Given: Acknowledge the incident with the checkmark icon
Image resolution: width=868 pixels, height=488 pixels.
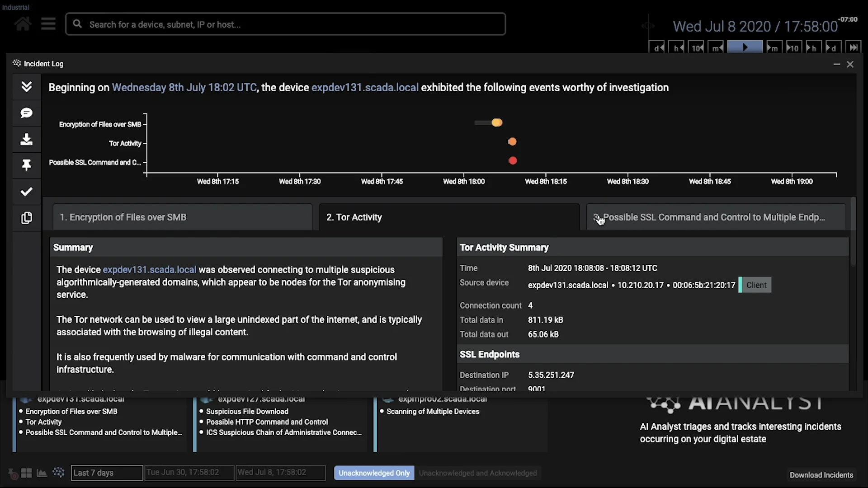Looking at the screenshot, I should (27, 192).
